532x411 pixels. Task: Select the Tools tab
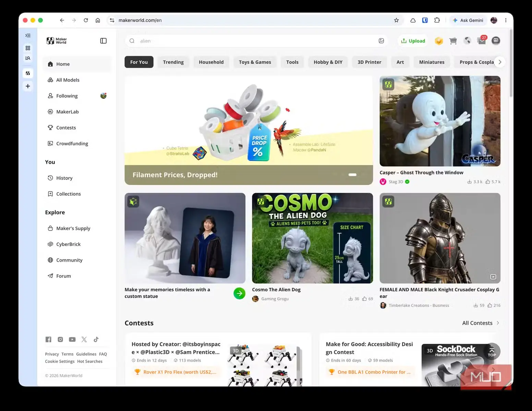click(x=292, y=62)
